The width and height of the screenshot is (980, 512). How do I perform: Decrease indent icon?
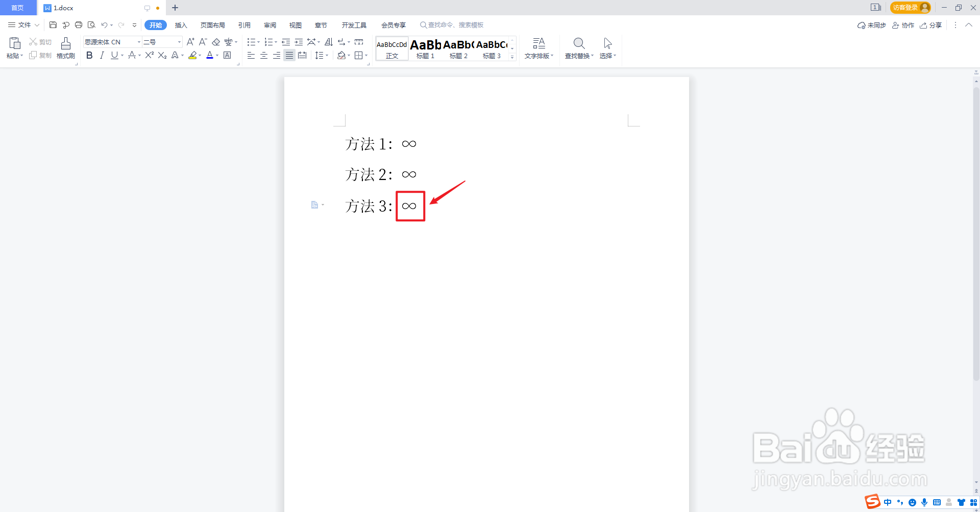286,42
